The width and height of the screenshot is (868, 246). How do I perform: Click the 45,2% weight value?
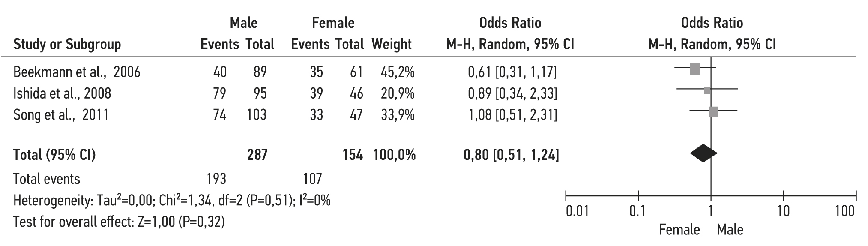(x=398, y=72)
